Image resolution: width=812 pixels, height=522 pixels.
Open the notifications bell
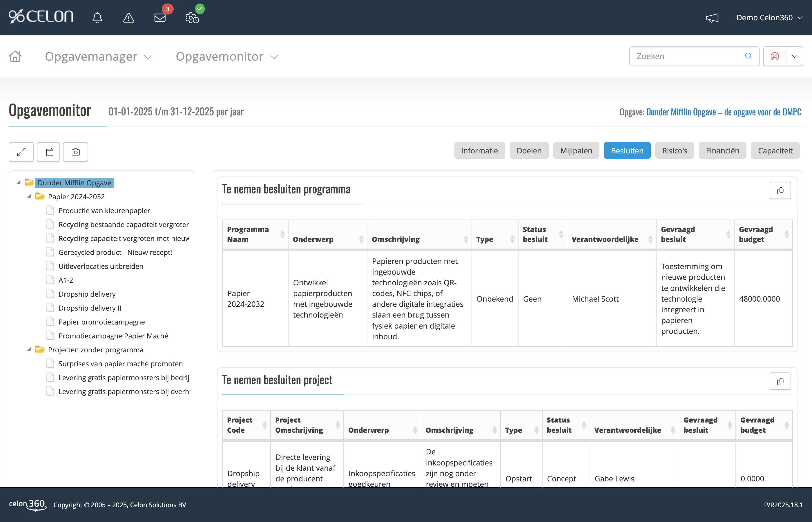pos(98,18)
